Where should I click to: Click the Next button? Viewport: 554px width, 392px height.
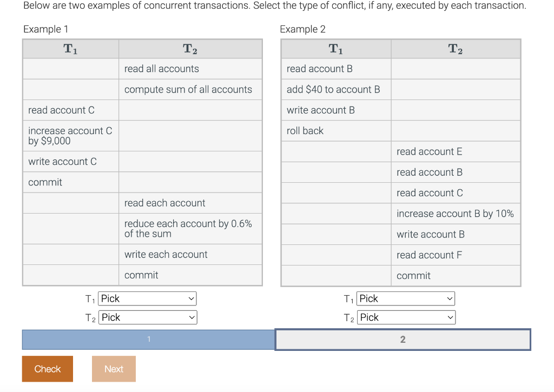[x=114, y=369]
